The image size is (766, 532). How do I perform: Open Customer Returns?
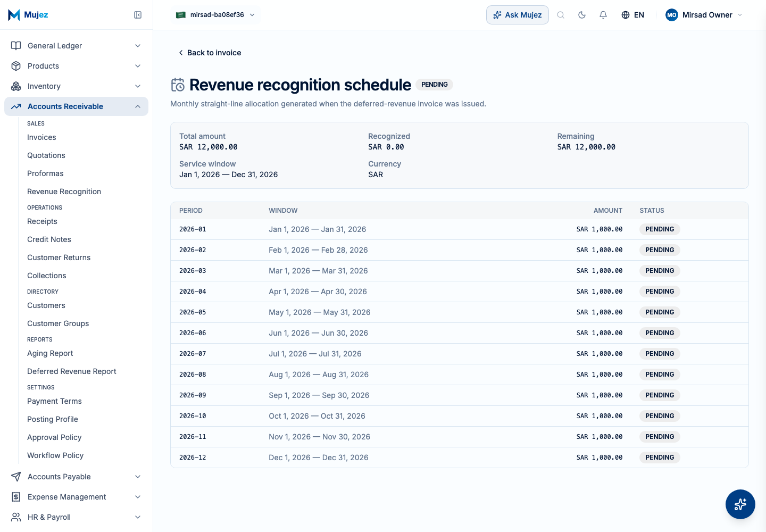pos(59,257)
